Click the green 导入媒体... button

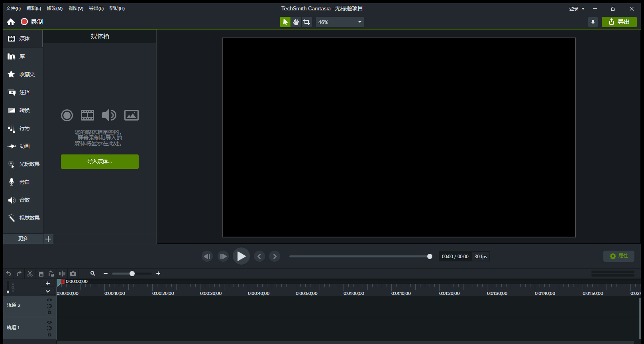pos(100,162)
